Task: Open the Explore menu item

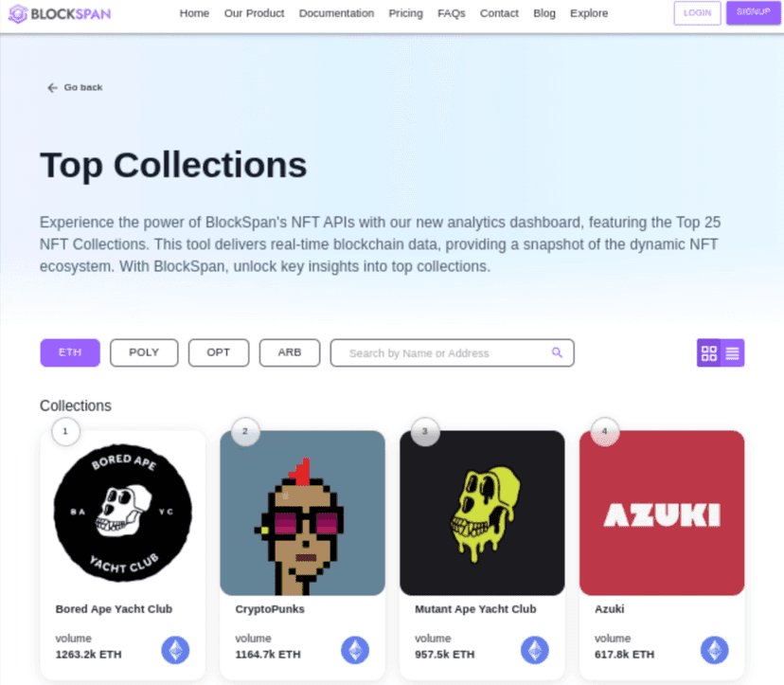Action: [589, 13]
